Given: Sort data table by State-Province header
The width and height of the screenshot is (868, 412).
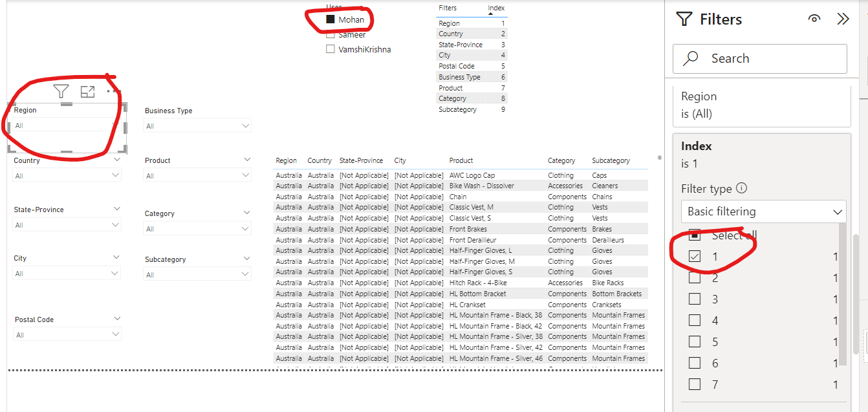Looking at the screenshot, I should pyautogui.click(x=361, y=160).
